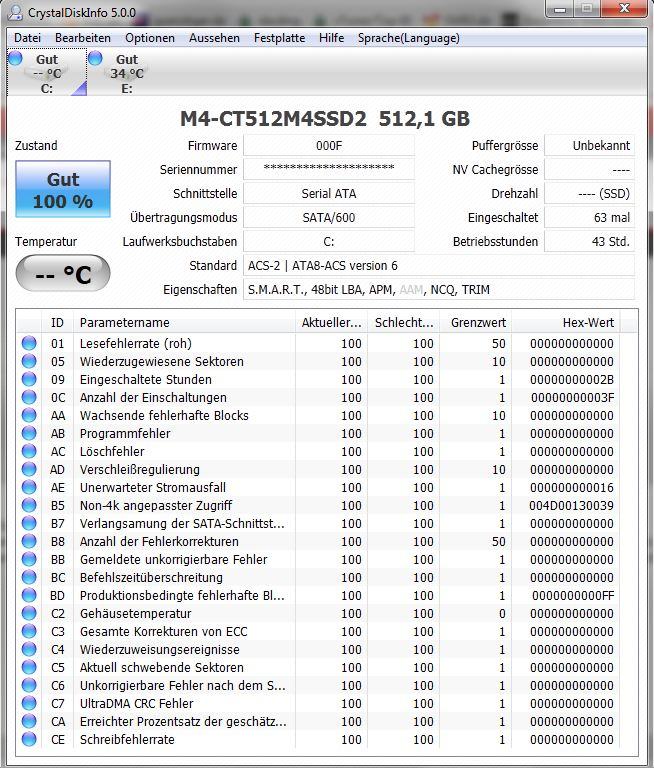654x768 pixels.
Task: Click status orb for Produktionsbedingte fehlerhafte Blocks
Action: 29,595
